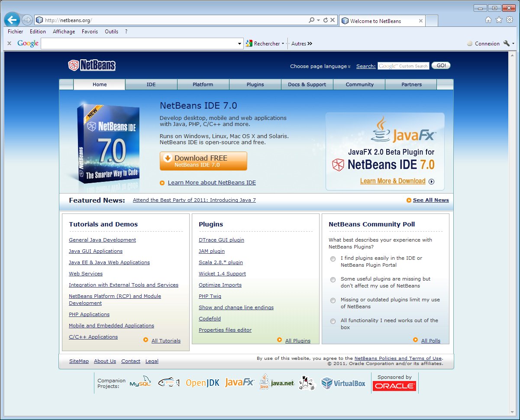Open browser Tools gear icon
The height and width of the screenshot is (420, 520).
[x=509, y=20]
